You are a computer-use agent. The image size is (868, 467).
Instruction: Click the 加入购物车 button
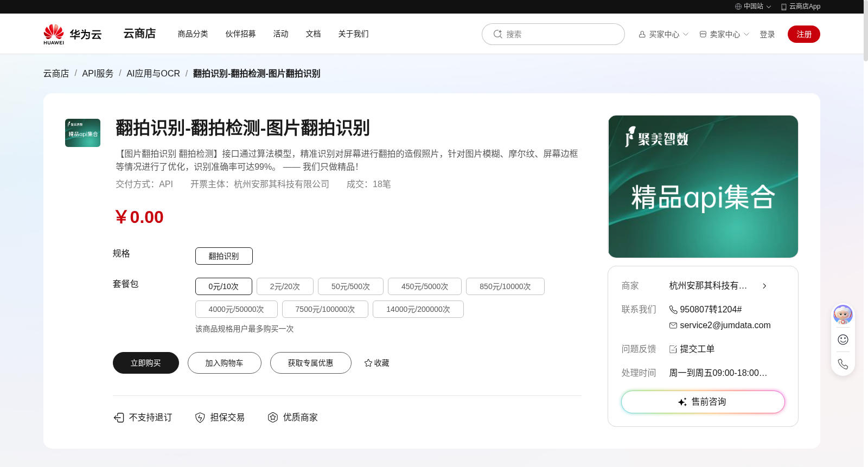coord(225,363)
